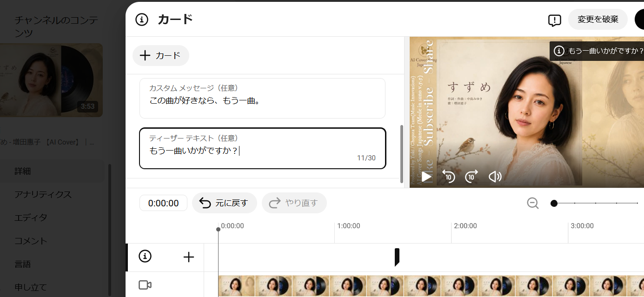Click the 3:00:00 mark on timeline ruler

click(x=582, y=226)
